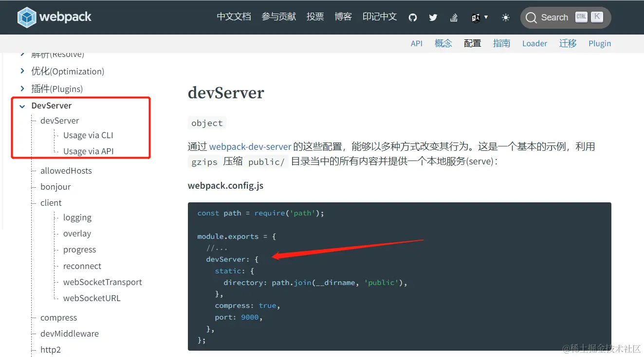Viewport: 644px width, 357px height.
Task: Open the Stack Overflow icon link
Action: (x=454, y=18)
